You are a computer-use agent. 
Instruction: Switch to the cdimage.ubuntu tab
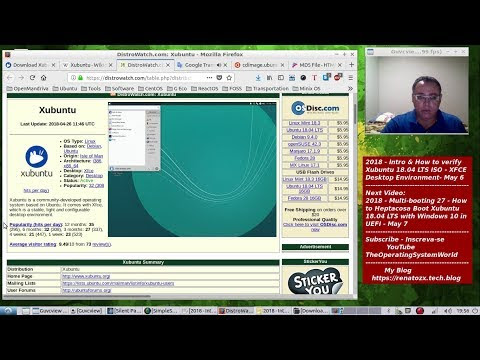[260, 65]
